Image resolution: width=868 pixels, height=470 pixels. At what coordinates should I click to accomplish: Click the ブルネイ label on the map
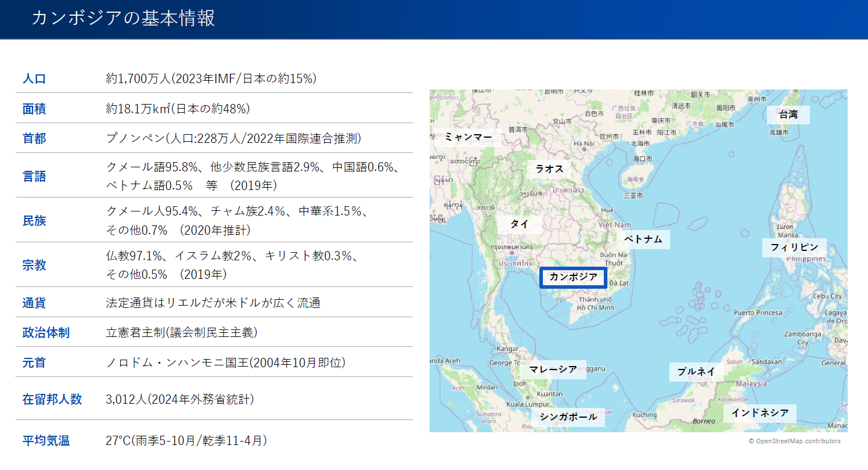[x=696, y=371]
